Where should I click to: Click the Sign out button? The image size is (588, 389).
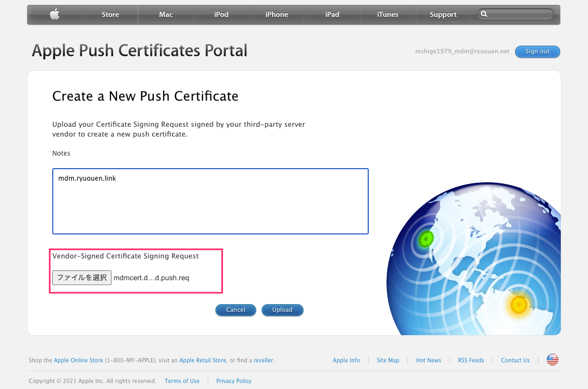(x=537, y=51)
